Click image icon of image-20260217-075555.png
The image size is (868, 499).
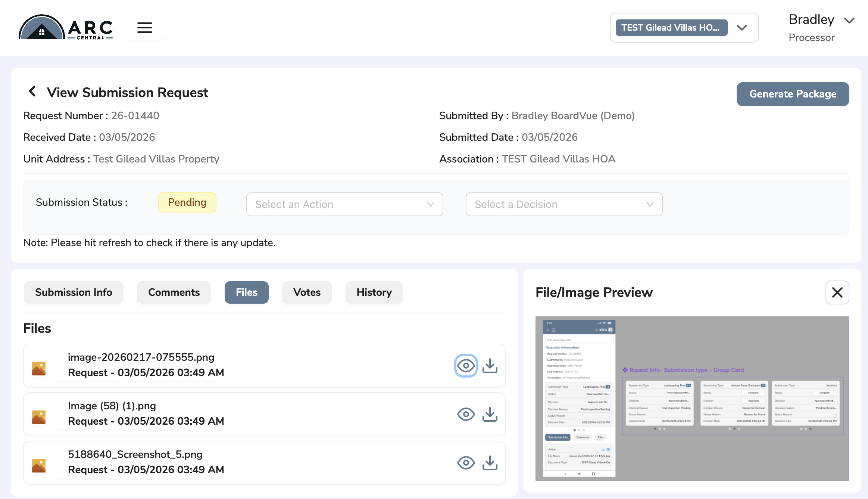click(x=39, y=369)
